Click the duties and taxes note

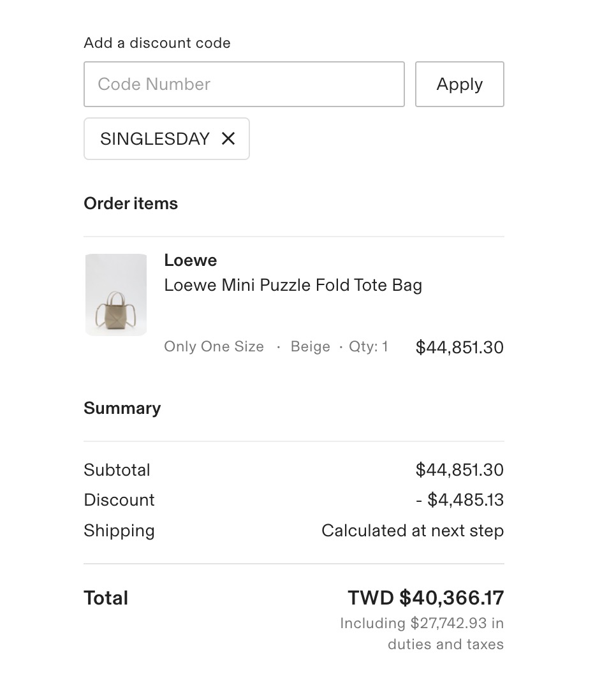point(422,633)
